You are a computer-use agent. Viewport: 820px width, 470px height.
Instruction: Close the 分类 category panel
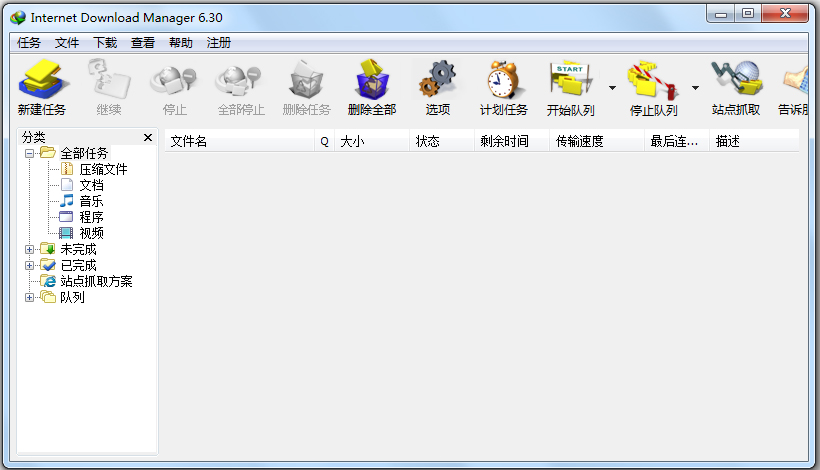coord(148,137)
